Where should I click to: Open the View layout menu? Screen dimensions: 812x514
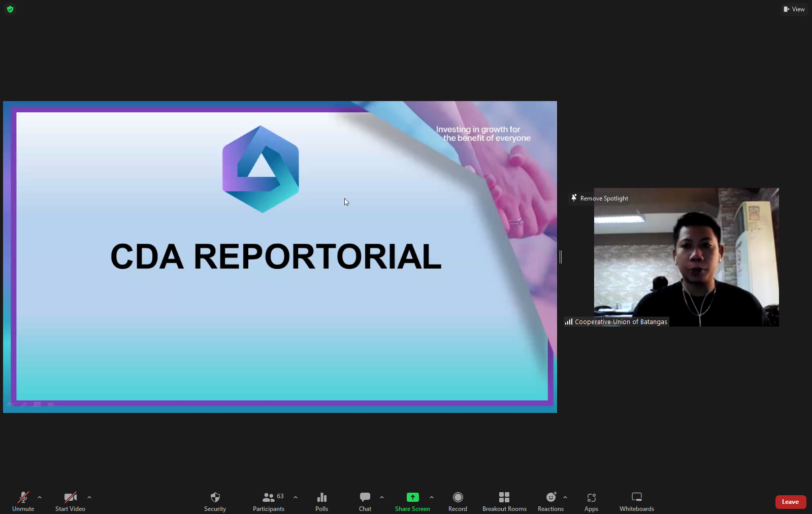[x=794, y=9]
